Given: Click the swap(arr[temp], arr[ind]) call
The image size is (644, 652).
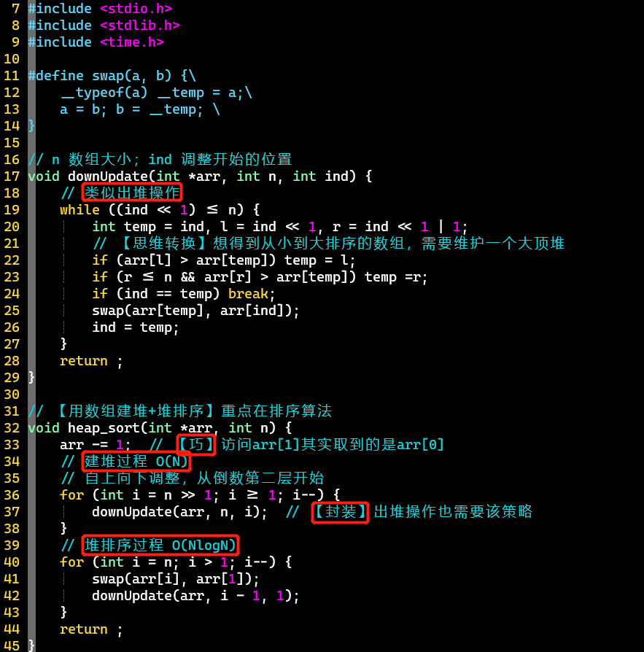Looking at the screenshot, I should point(195,311).
